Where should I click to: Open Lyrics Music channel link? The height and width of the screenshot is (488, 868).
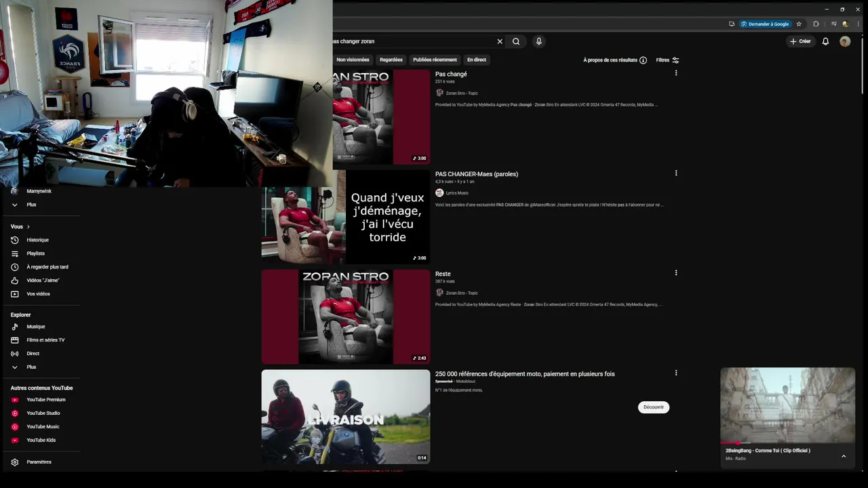click(457, 193)
